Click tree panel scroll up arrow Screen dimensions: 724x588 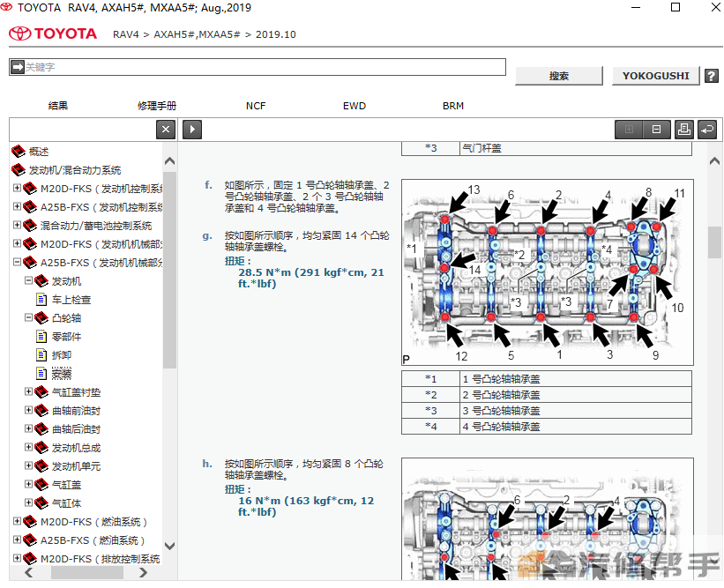169,161
